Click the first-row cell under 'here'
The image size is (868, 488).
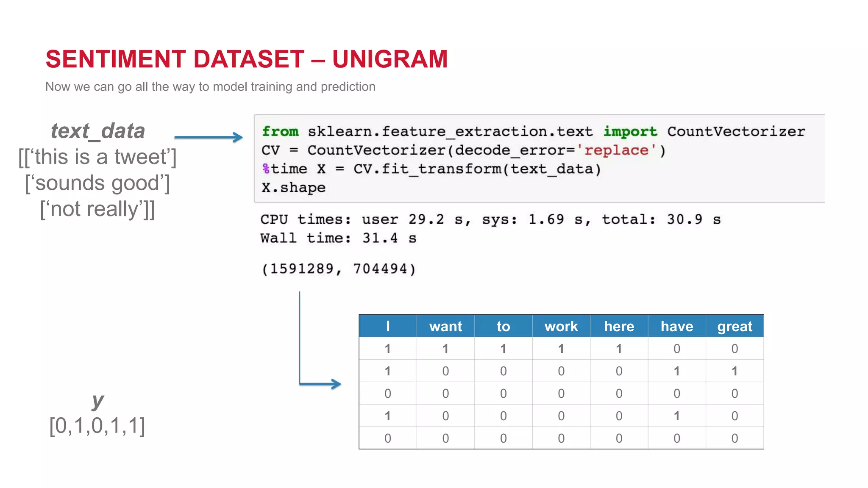click(x=619, y=349)
